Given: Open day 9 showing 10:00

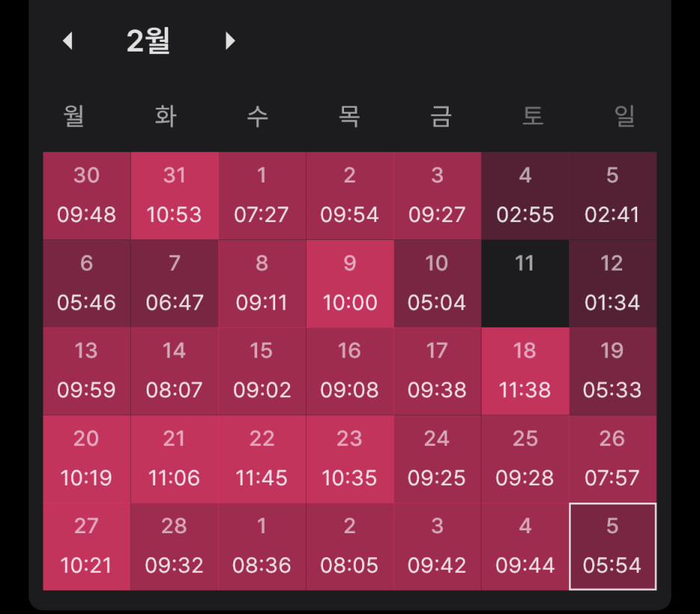Looking at the screenshot, I should [x=349, y=283].
